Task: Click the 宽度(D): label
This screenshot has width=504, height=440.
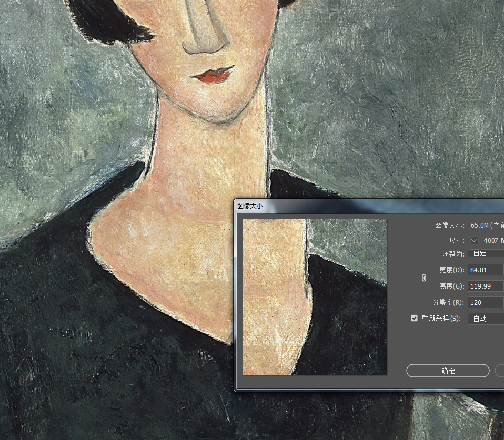Action: pyautogui.click(x=451, y=270)
